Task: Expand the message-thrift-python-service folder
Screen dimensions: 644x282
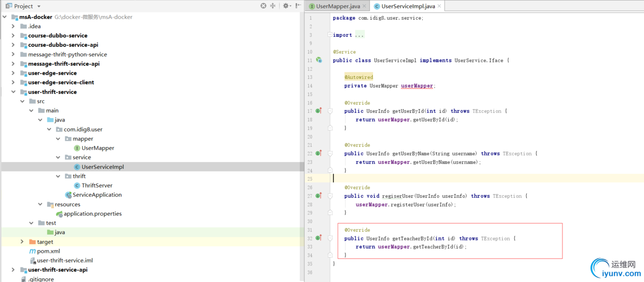Action: [14, 55]
